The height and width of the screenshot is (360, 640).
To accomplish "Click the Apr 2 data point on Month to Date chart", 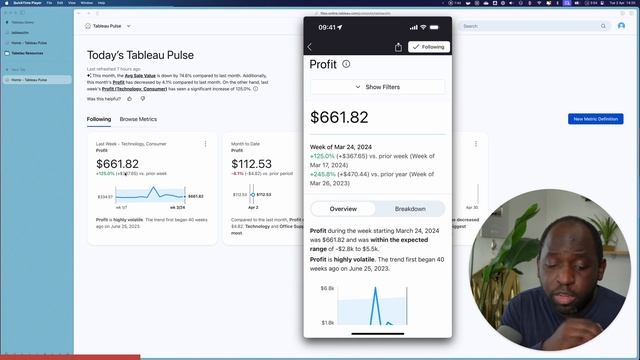I will point(253,195).
